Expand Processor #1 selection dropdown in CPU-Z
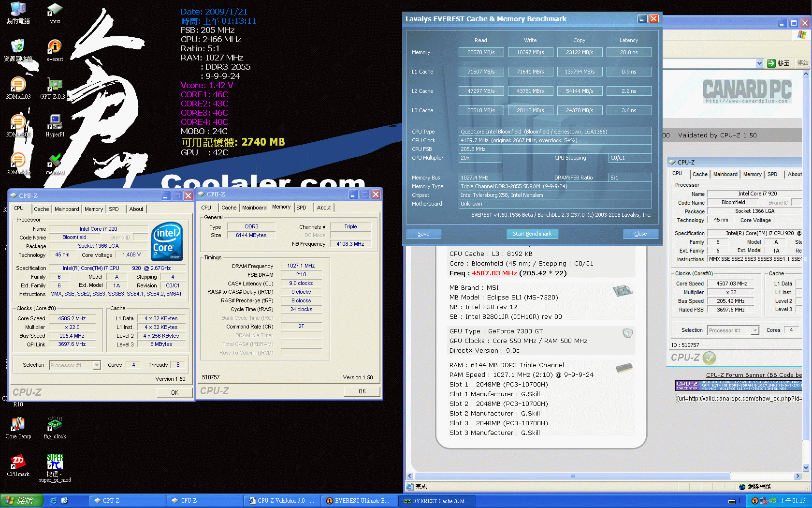812x508 pixels. click(x=97, y=365)
